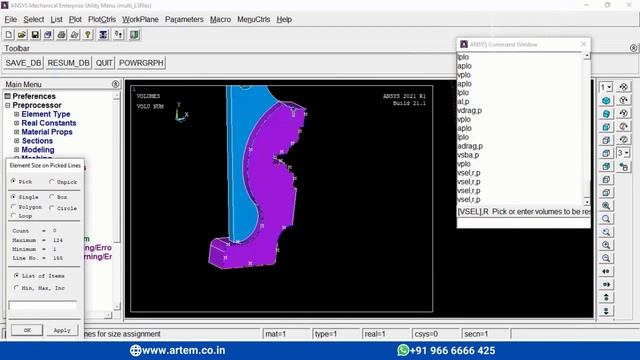This screenshot has width=640, height=360.
Task: Select the Front View icon
Action: (x=606, y=127)
